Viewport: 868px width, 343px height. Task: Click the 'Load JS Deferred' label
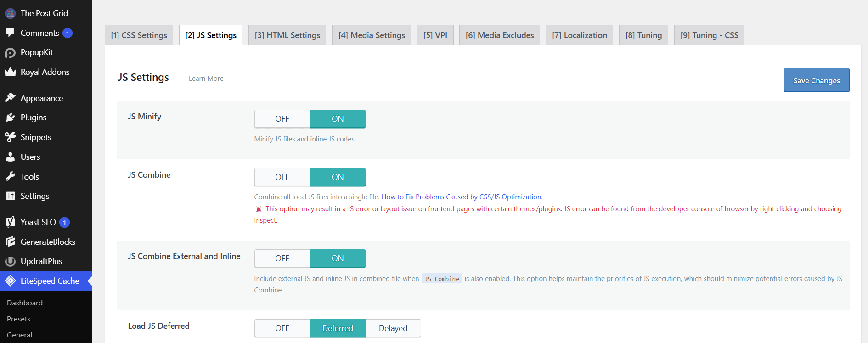click(x=158, y=326)
